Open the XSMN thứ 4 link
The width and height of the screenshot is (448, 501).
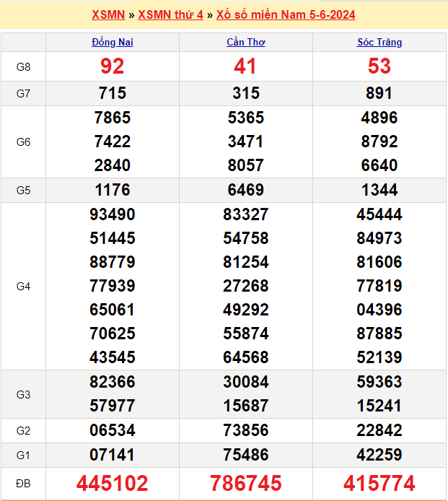[170, 14]
